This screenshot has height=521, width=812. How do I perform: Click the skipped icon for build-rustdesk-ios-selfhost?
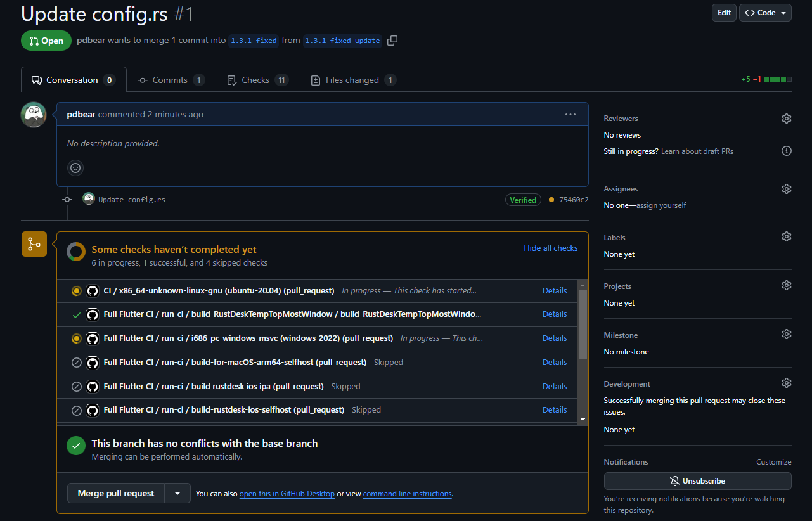pos(77,410)
